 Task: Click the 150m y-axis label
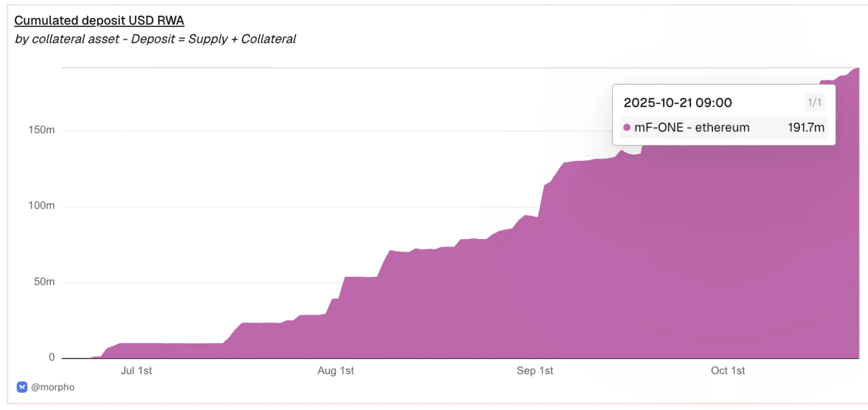(x=42, y=130)
